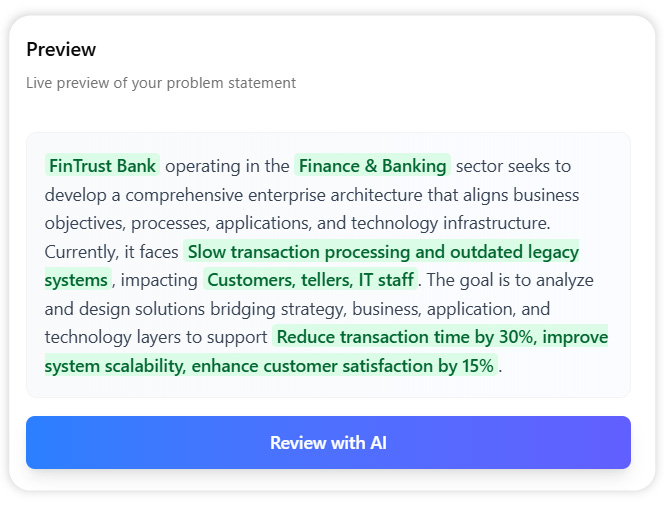Click the Preview heading

tap(61, 49)
